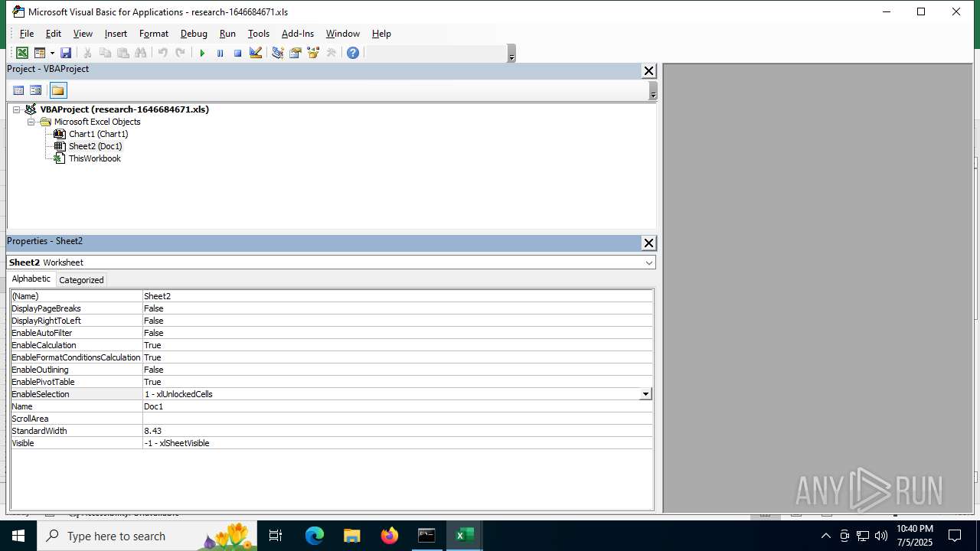Image resolution: width=980 pixels, height=551 pixels.
Task: Open File Explorer from taskbar
Action: [351, 536]
